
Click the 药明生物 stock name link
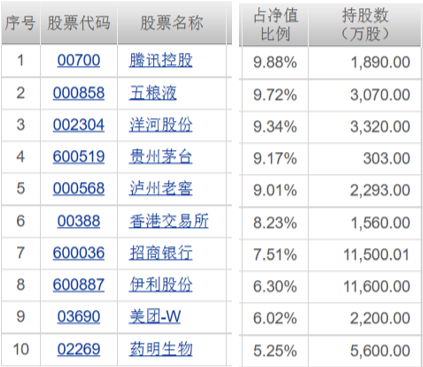click(x=161, y=349)
